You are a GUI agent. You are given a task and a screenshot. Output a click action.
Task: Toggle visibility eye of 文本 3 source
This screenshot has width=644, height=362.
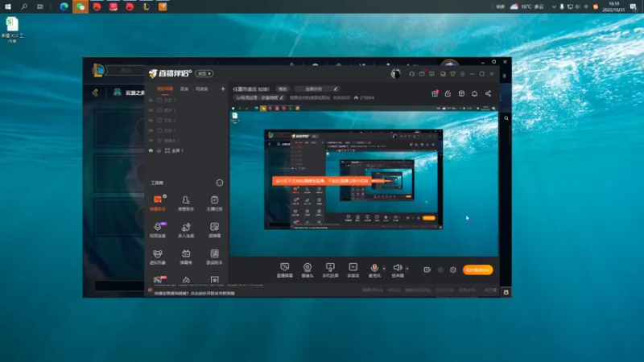click(151, 100)
